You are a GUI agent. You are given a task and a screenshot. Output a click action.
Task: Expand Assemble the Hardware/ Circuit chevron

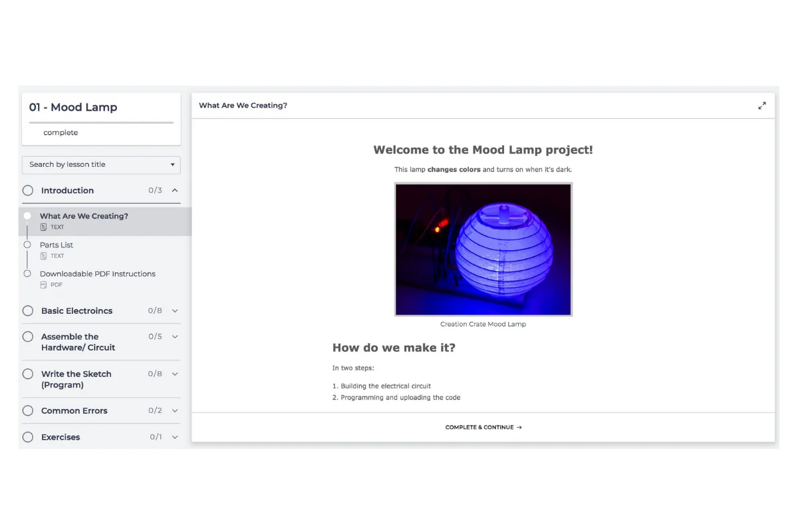[175, 336]
